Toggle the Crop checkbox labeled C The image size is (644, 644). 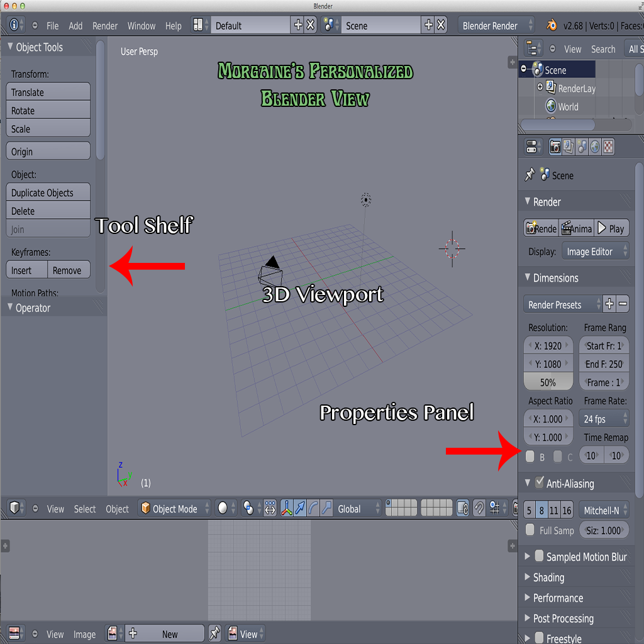point(558,456)
